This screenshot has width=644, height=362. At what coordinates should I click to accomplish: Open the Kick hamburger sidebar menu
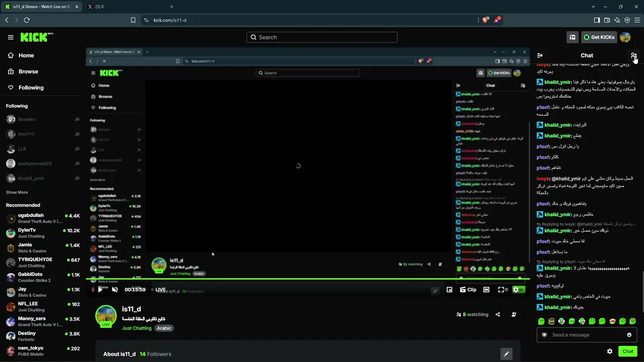11,37
